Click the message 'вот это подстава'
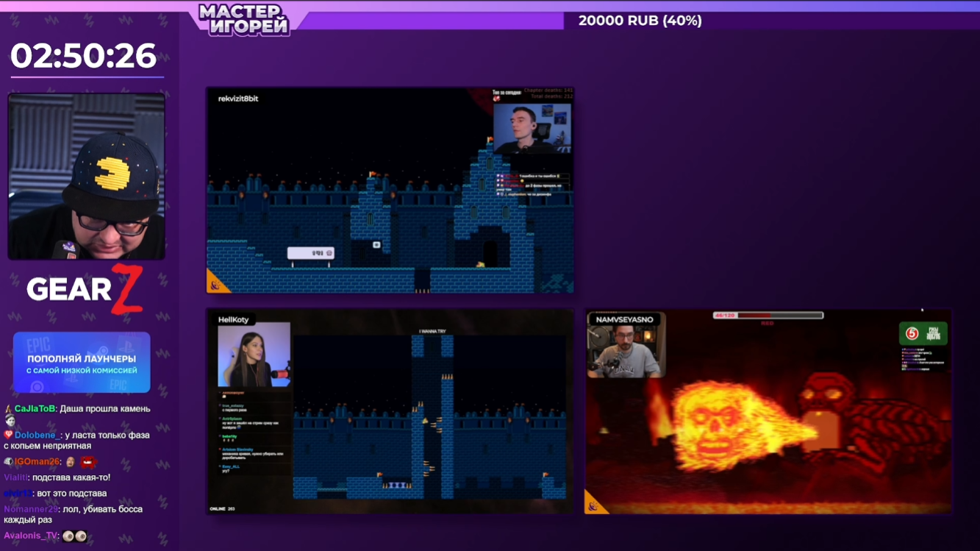The height and width of the screenshot is (551, 980). coord(72,493)
